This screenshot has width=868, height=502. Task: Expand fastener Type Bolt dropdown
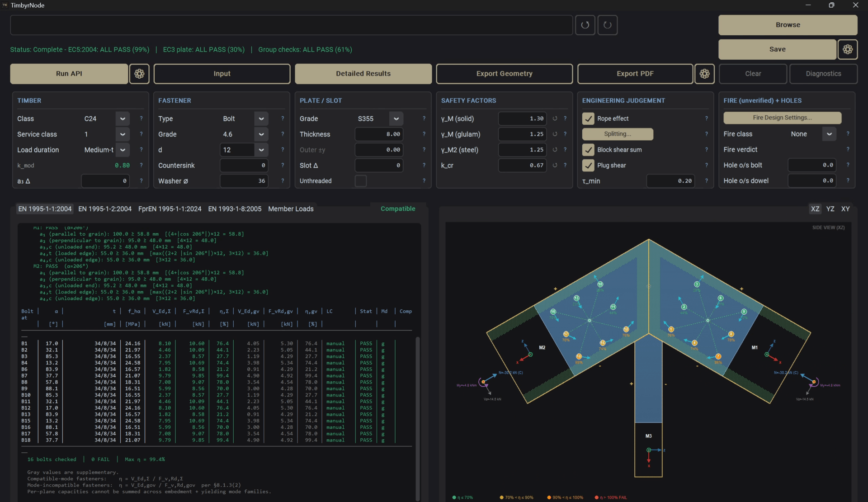(x=261, y=118)
